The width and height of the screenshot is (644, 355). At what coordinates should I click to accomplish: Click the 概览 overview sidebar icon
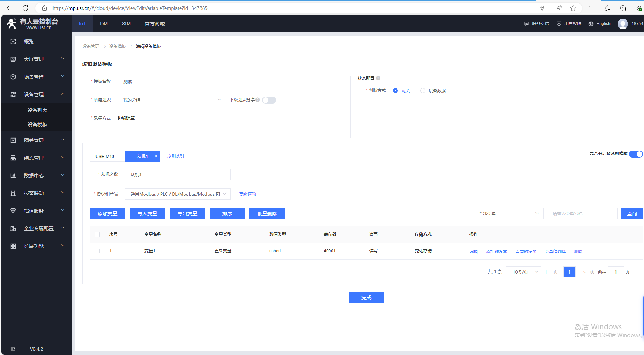tap(13, 42)
